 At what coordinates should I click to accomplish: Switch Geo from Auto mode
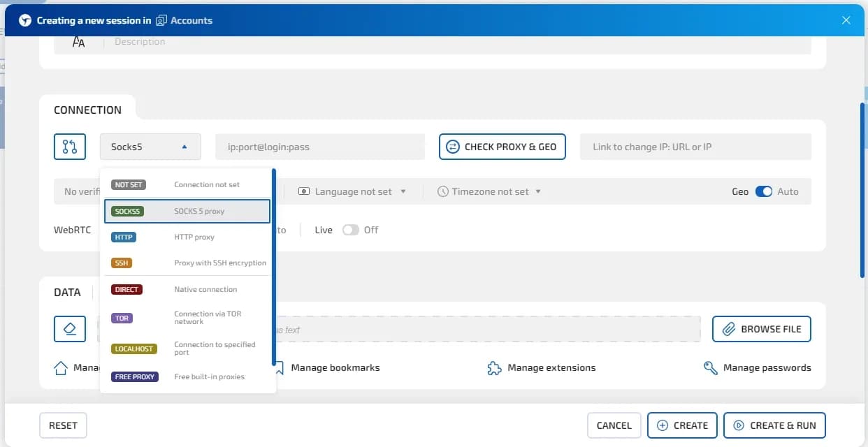point(765,191)
